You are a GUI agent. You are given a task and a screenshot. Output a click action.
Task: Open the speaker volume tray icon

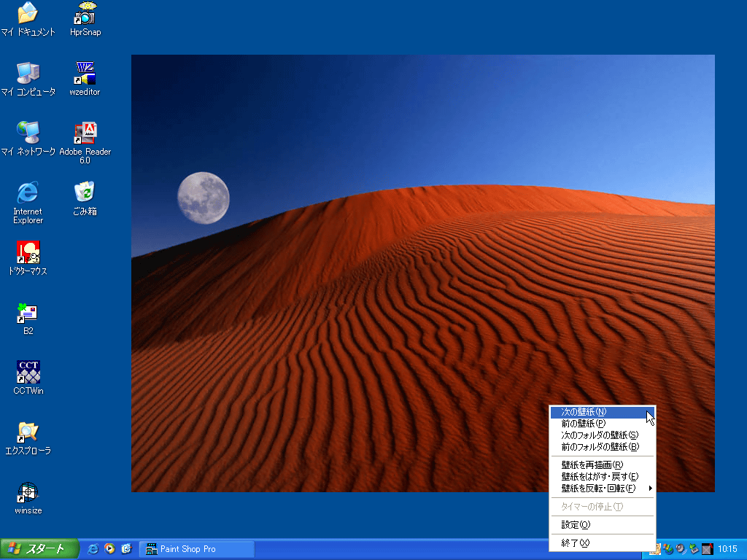(x=681, y=549)
